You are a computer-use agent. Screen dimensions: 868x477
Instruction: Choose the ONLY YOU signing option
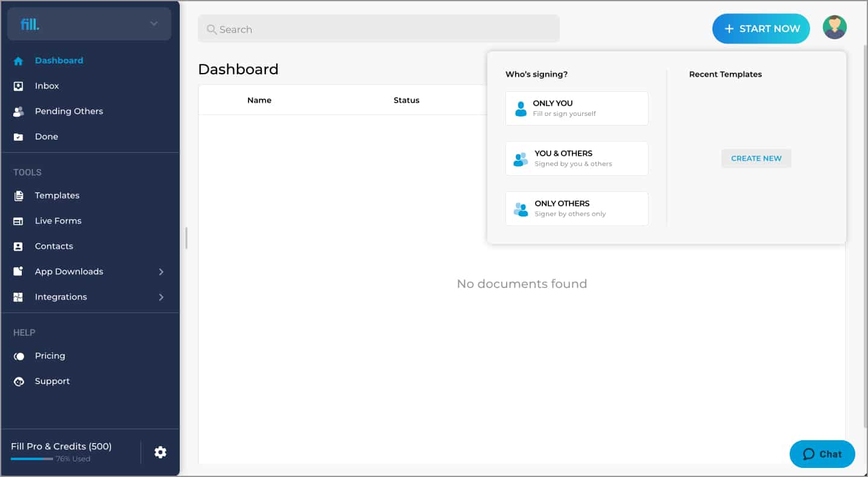click(577, 108)
